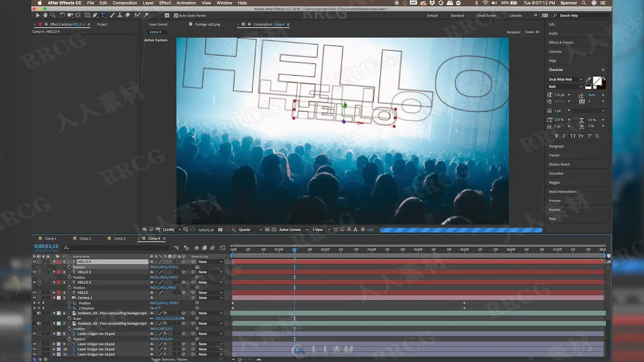Viewport: 644px width, 362px height.
Task: Click Toggle Switches / Modes button
Action: (169, 359)
